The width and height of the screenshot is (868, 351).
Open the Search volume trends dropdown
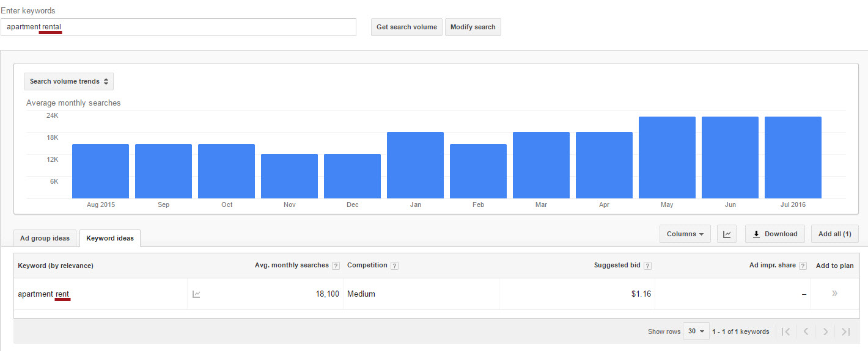pyautogui.click(x=68, y=81)
